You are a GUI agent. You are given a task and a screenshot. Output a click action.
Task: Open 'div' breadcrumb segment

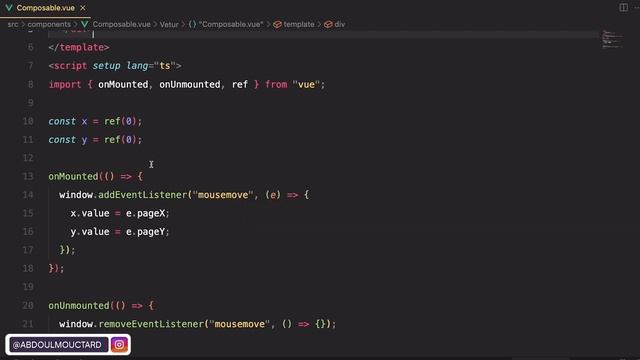pyautogui.click(x=340, y=24)
